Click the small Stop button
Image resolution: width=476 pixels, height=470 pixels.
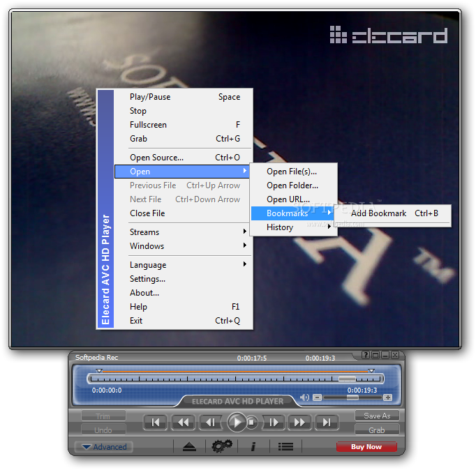coord(251,422)
